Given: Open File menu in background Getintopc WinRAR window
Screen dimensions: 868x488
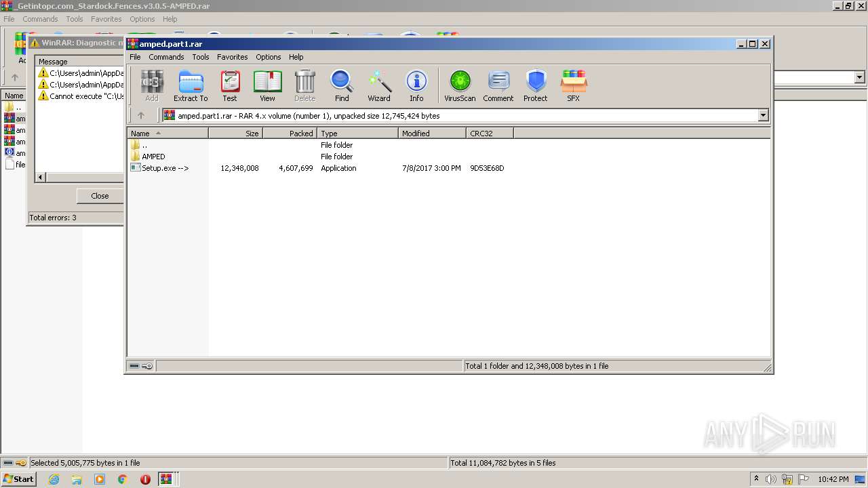Looking at the screenshot, I should coord(9,19).
